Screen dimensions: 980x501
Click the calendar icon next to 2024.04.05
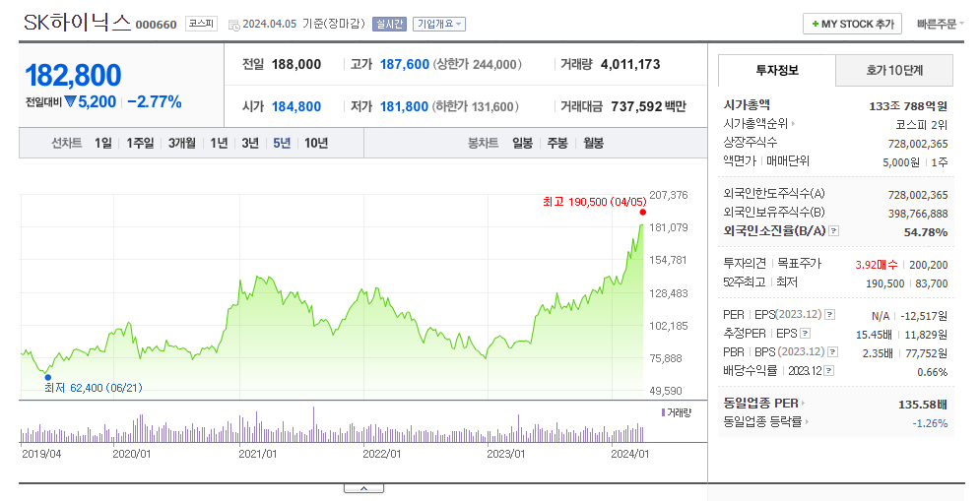[233, 25]
